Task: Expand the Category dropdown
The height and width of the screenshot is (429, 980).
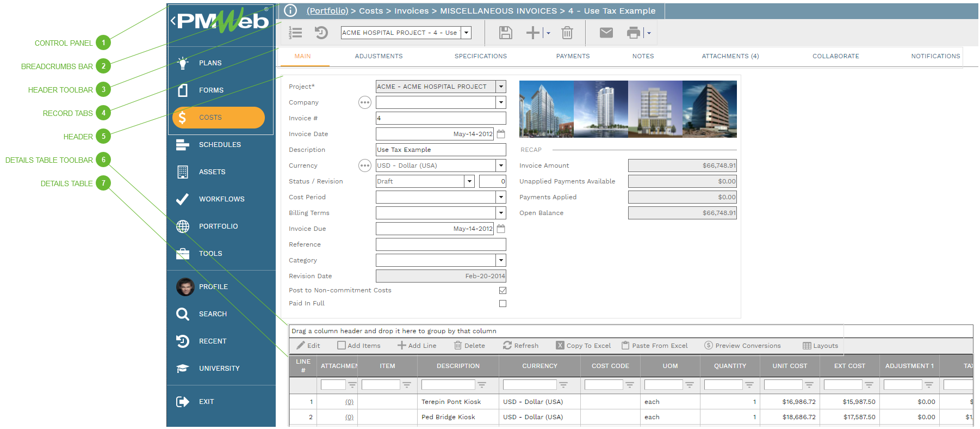Action: pyautogui.click(x=501, y=260)
